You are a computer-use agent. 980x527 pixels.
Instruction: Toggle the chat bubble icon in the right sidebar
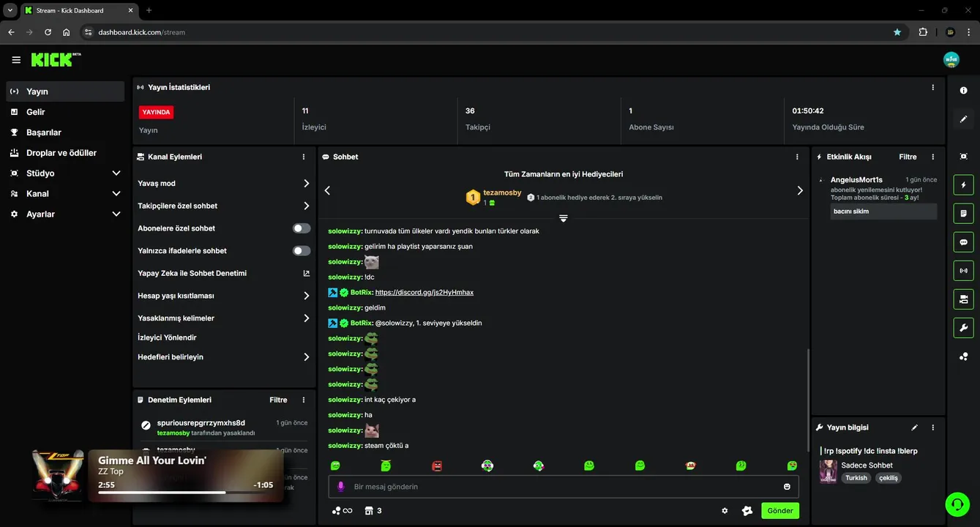[x=963, y=242]
